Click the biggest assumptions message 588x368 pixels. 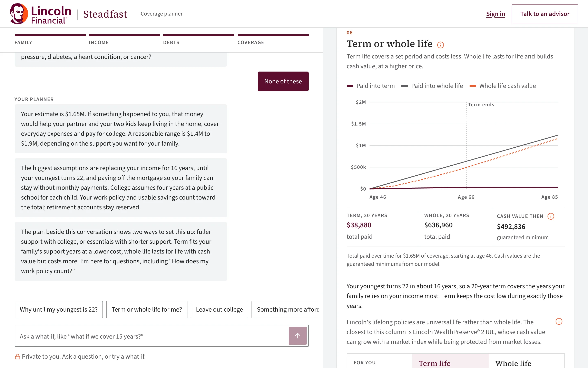pos(121,188)
